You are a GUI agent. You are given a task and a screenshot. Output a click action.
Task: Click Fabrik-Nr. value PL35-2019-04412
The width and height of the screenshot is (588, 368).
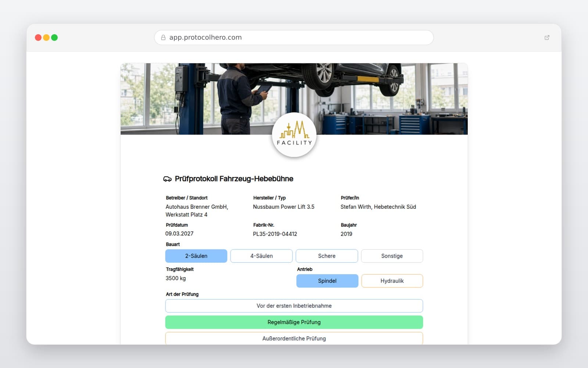click(275, 234)
